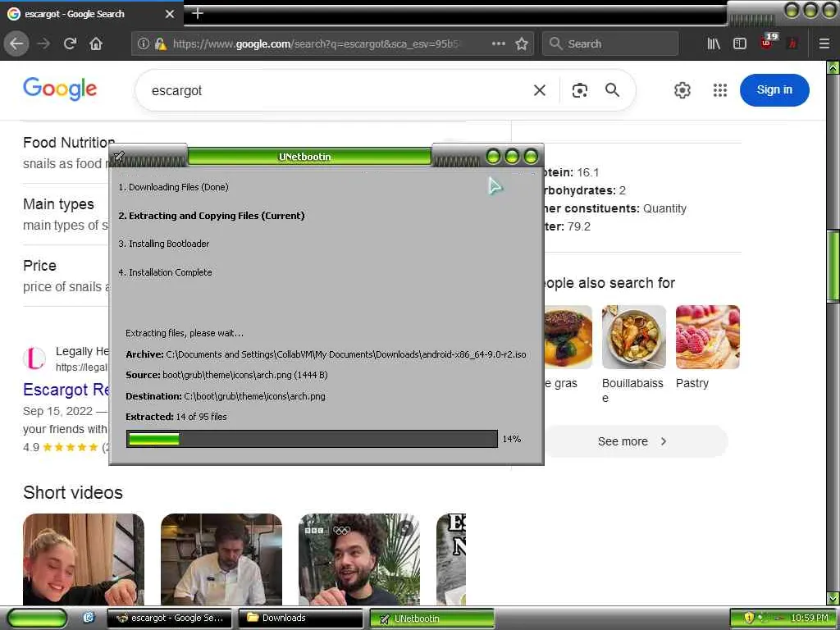Clear the Google search box
The height and width of the screenshot is (630, 840).
[x=540, y=90]
